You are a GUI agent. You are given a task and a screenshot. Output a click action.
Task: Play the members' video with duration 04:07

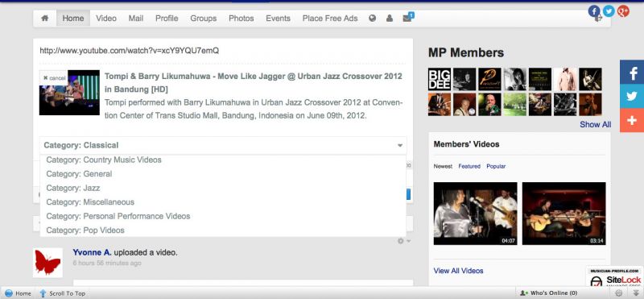475,214
